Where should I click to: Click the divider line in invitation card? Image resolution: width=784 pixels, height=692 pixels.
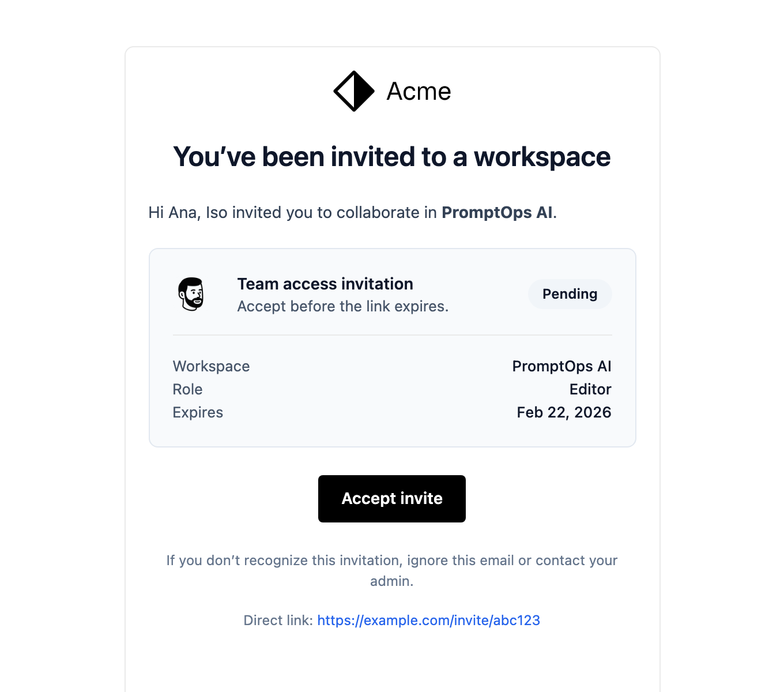(x=392, y=335)
